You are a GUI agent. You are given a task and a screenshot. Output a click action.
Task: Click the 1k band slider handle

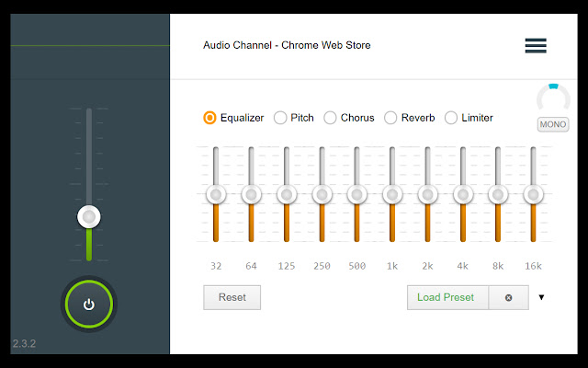[x=392, y=194]
